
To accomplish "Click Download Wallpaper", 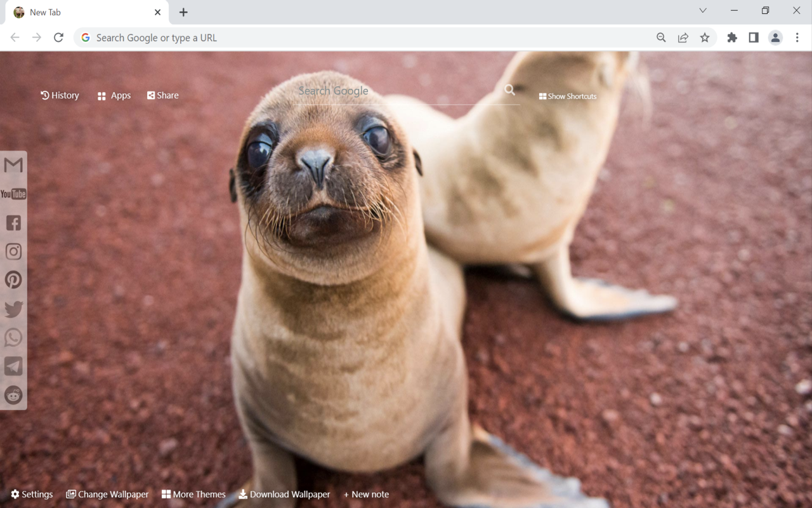I will coord(284,494).
